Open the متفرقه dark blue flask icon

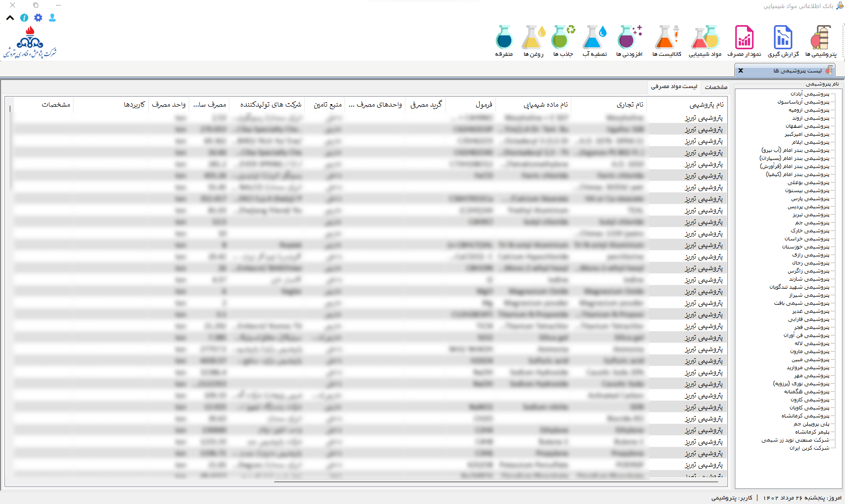pos(504,41)
